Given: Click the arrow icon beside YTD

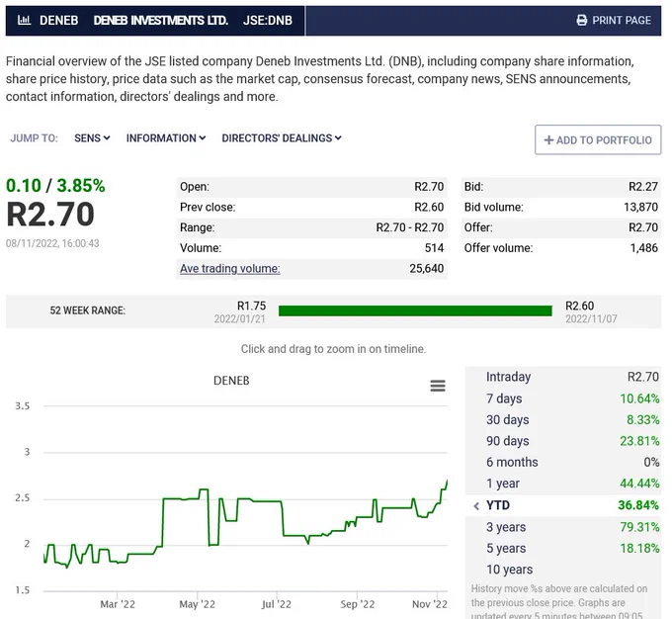Looking at the screenshot, I should tap(476, 505).
